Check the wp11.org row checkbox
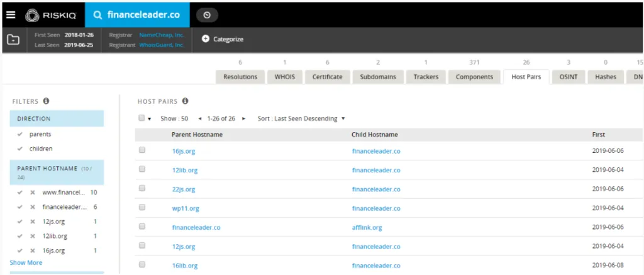The image size is (644, 275). click(142, 207)
